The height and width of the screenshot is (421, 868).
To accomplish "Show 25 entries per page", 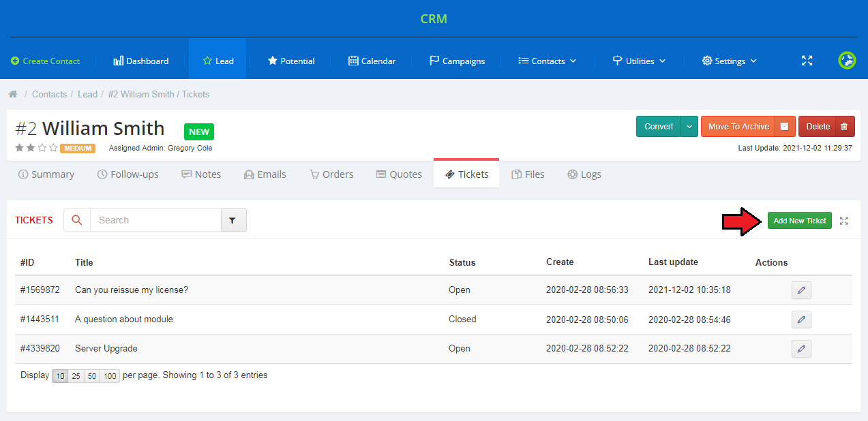I will 76,376.
